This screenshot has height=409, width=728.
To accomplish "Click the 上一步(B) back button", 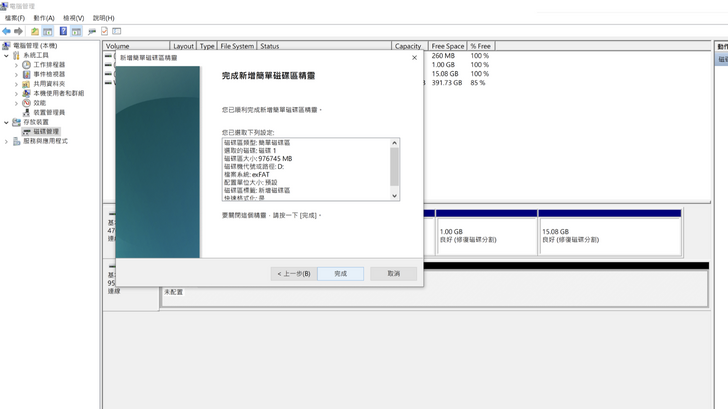I will (294, 273).
